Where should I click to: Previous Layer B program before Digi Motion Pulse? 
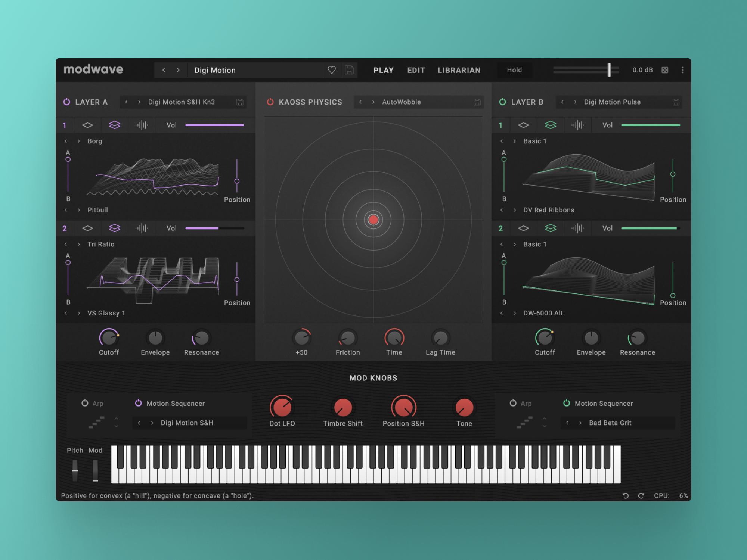pos(562,102)
